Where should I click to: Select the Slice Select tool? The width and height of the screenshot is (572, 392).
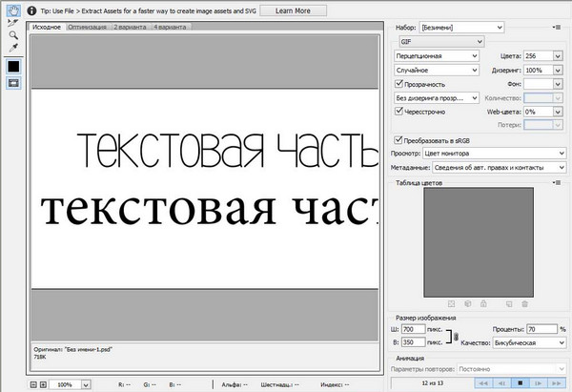14,22
